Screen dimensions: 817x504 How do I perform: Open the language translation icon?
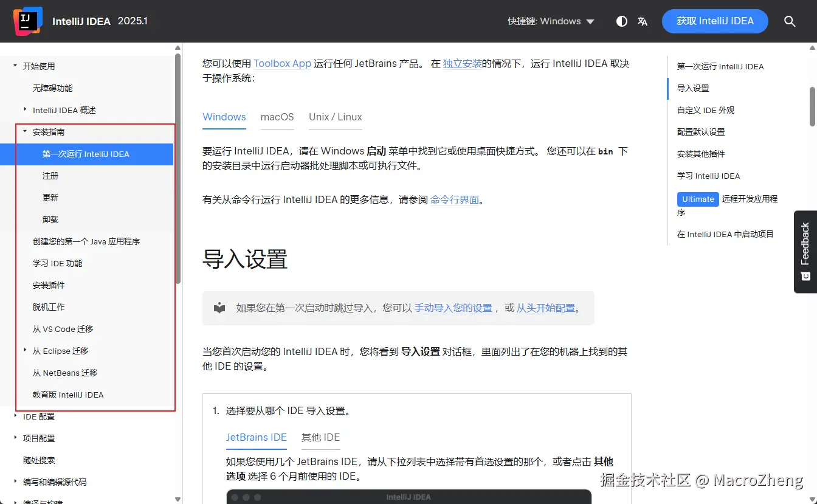[643, 21]
